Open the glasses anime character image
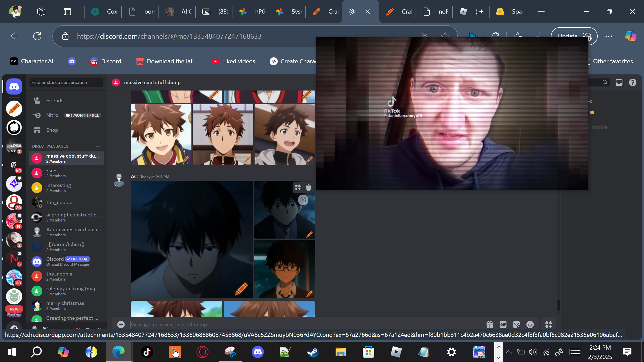The height and width of the screenshot is (362, 644). [285, 269]
